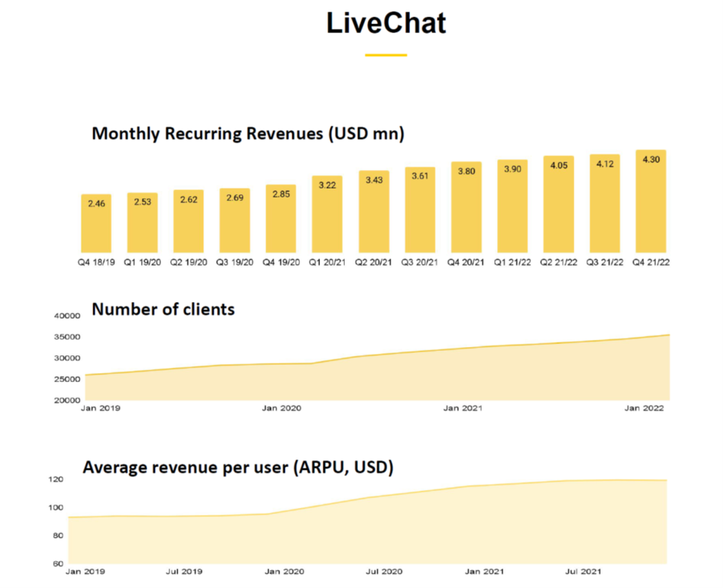The image size is (723, 588).
Task: Choose the 3.61 revenue value
Action: click(420, 176)
